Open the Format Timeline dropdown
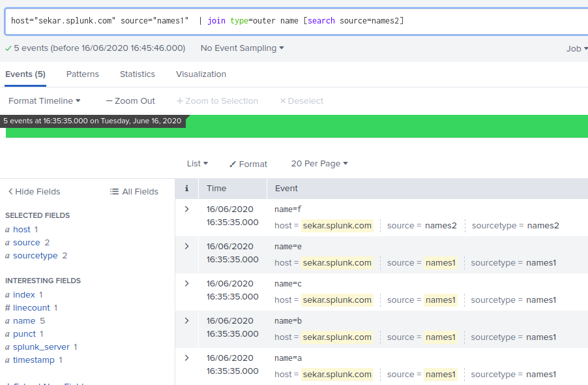 click(44, 101)
